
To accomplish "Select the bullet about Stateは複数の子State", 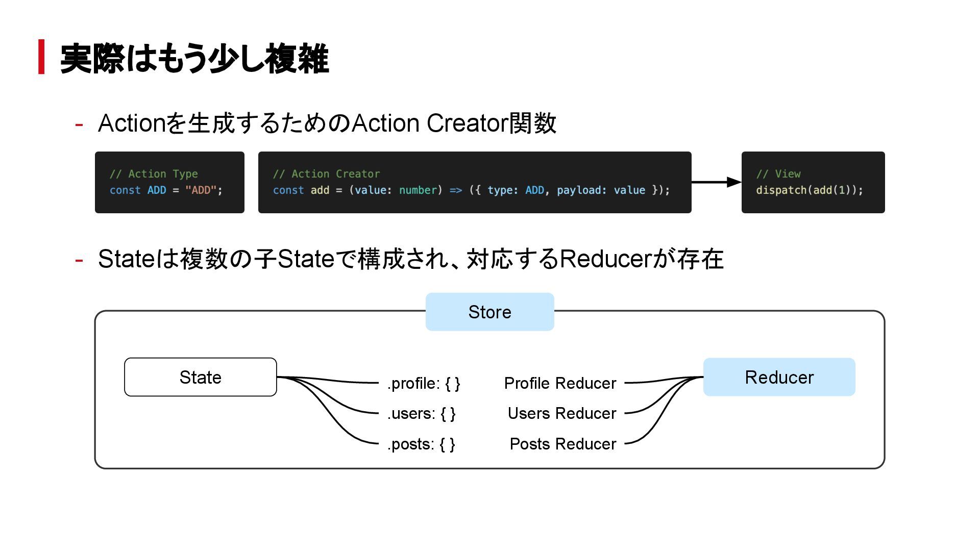I will pos(410,259).
